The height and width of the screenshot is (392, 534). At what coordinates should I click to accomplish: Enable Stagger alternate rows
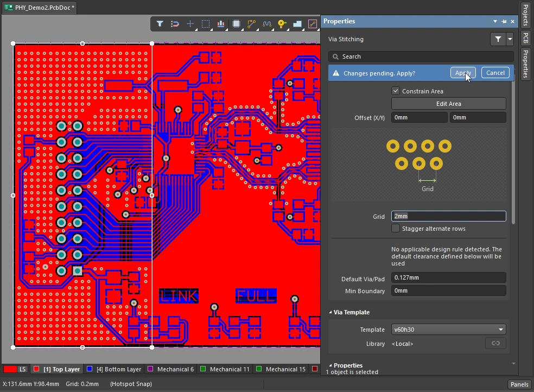point(396,228)
